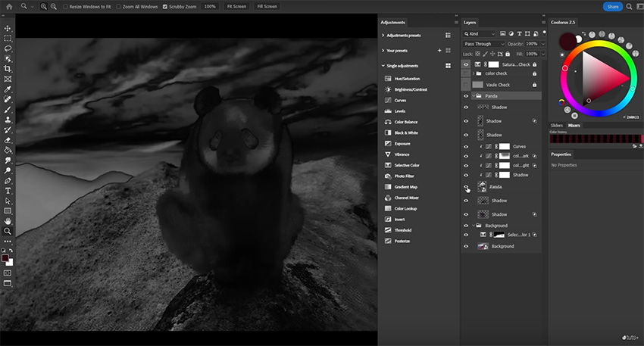Click the Home icon in options bar
The image size is (644, 346).
[8, 6]
